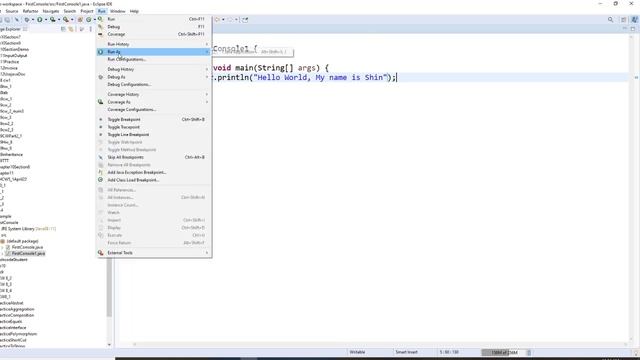Select FirstConsole1.java in Package Explorer
Screen dimensions: 640x360
(28, 253)
